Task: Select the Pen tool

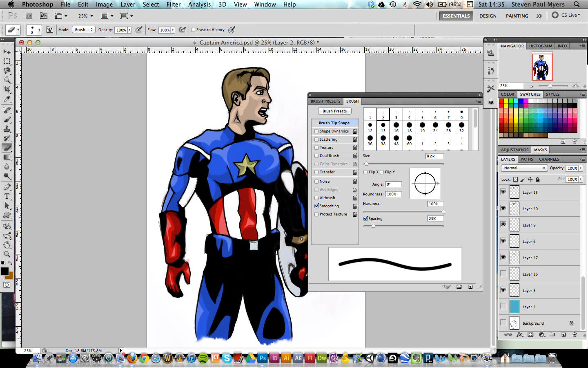Action: (x=7, y=187)
